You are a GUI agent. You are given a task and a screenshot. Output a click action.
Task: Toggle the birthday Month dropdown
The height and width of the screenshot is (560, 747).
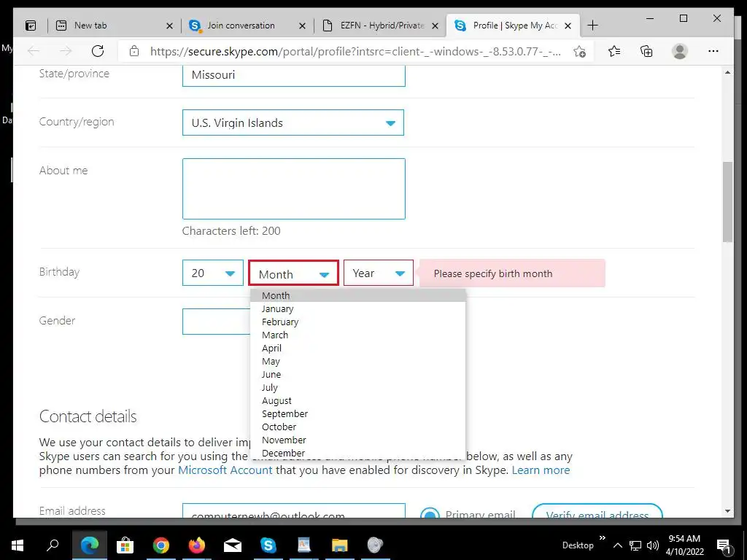click(293, 273)
